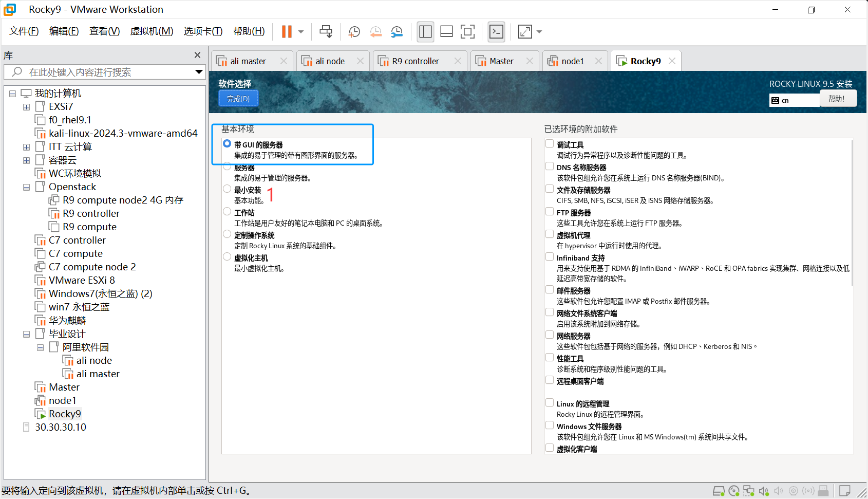Click the cn keyboard layout icon
This screenshot has width=868, height=499.
coord(775,100)
